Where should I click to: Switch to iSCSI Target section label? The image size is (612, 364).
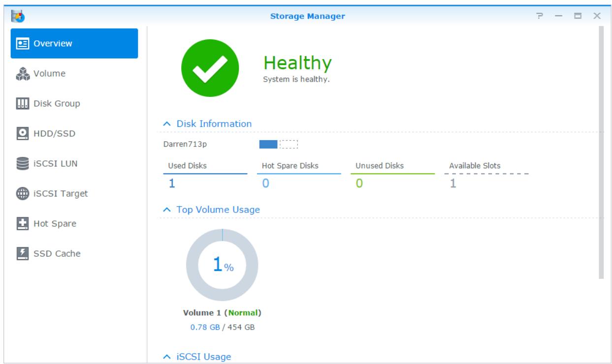click(x=61, y=194)
